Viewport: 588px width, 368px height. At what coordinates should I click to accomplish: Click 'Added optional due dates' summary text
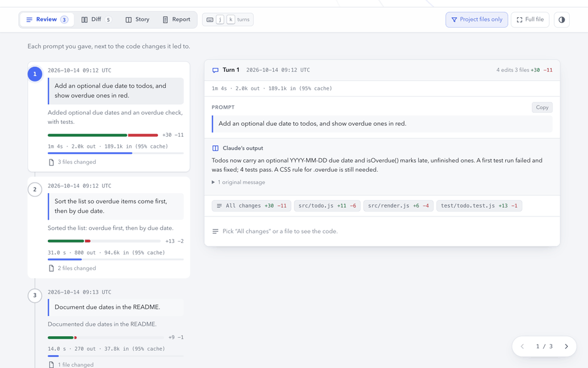(115, 117)
